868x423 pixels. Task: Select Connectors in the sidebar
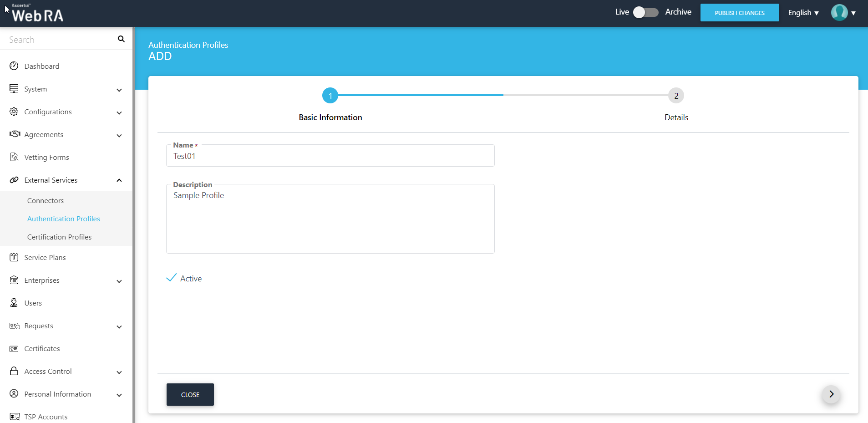tap(46, 200)
